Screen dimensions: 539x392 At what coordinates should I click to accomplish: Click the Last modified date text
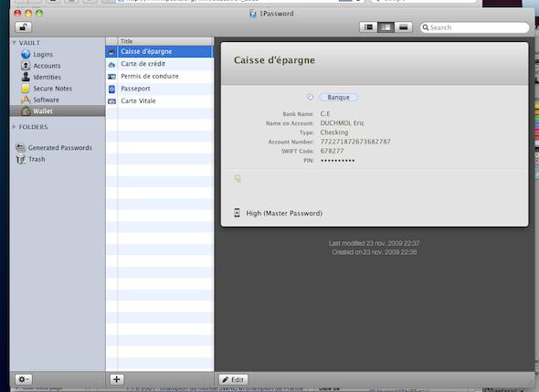pos(374,243)
